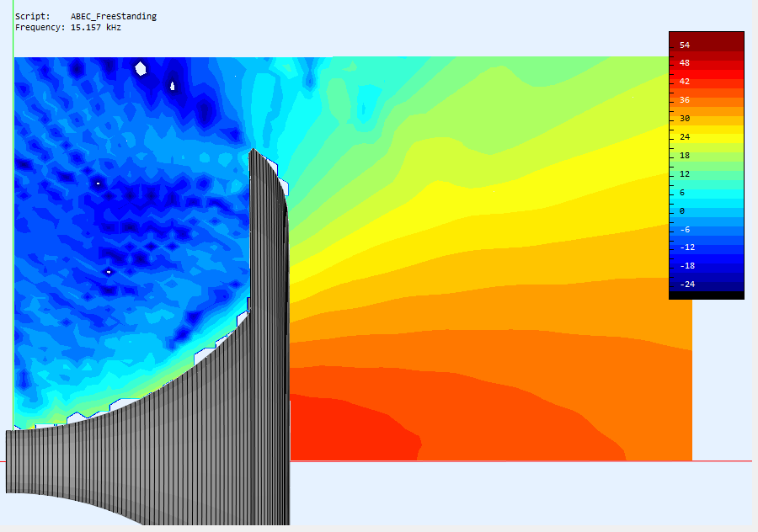Click the frequency value 15.157 kHz

(x=96, y=28)
